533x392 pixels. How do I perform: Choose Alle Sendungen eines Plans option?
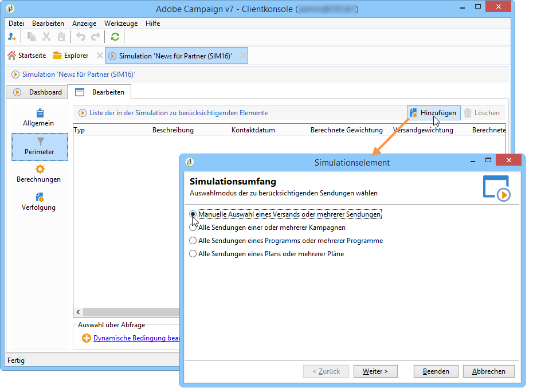click(x=193, y=254)
